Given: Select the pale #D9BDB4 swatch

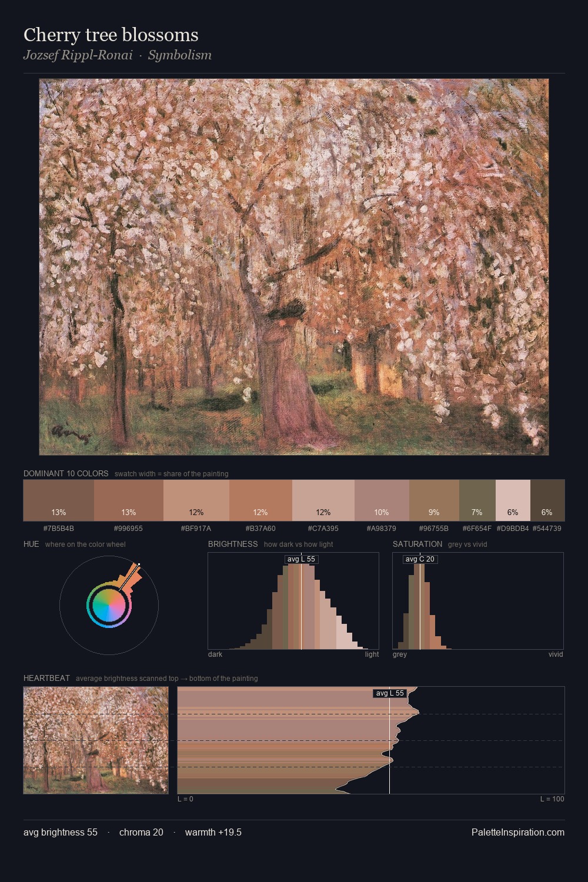Looking at the screenshot, I should coord(513,500).
